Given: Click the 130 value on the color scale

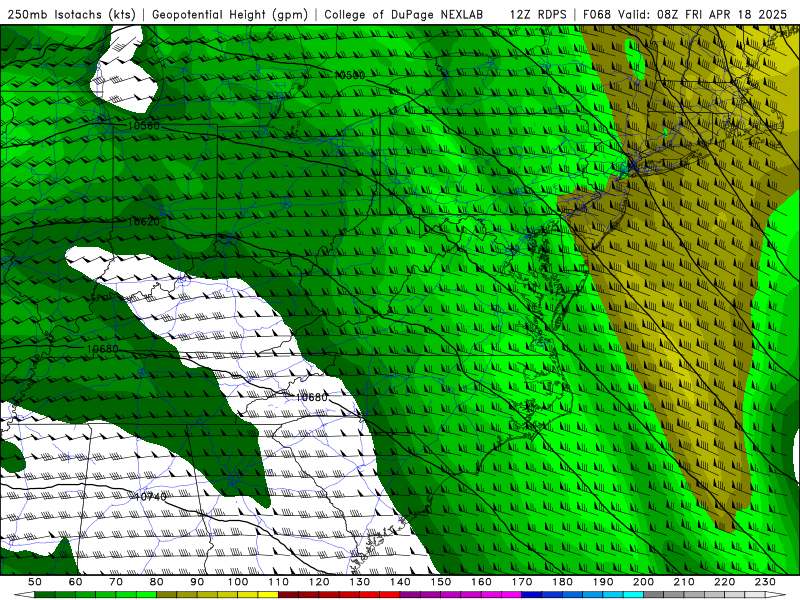Looking at the screenshot, I should pos(360,582).
